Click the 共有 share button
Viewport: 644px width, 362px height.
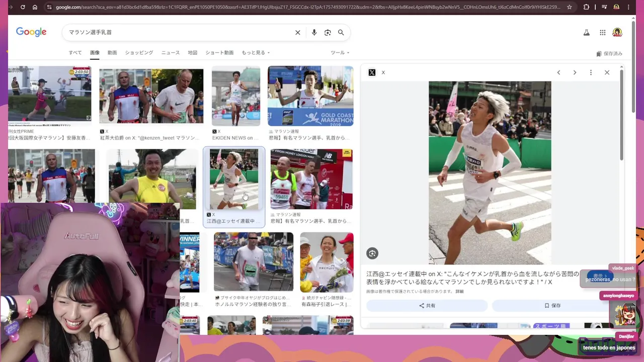point(427,306)
